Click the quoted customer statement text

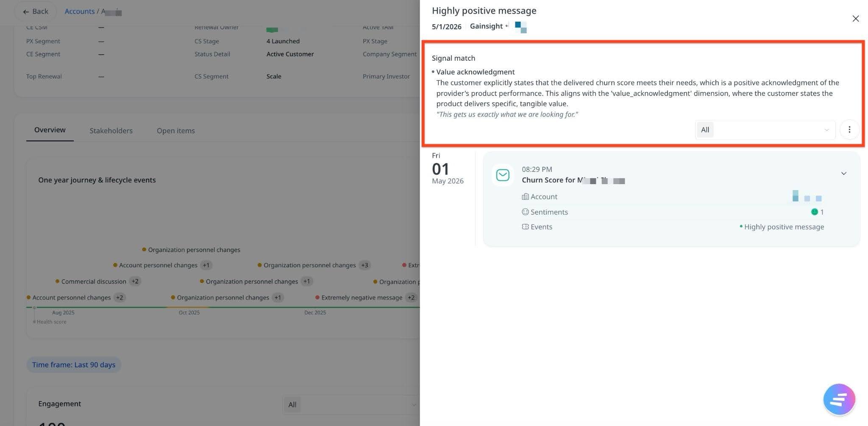[507, 115]
